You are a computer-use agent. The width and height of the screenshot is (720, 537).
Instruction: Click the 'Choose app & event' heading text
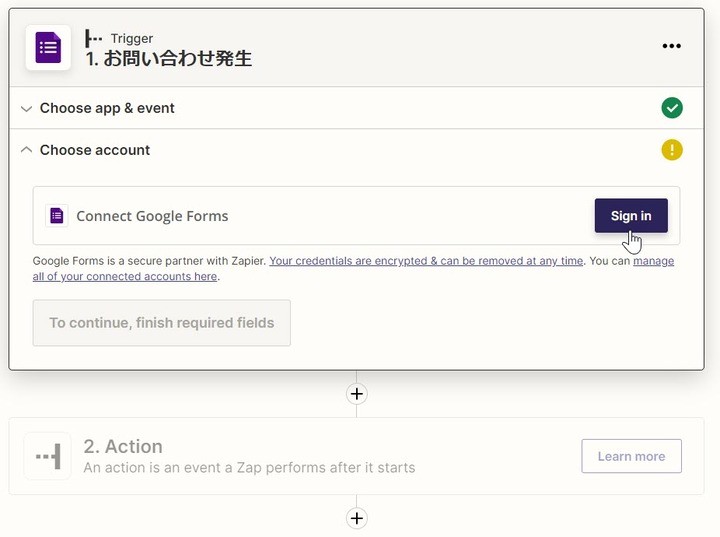pyautogui.click(x=107, y=108)
